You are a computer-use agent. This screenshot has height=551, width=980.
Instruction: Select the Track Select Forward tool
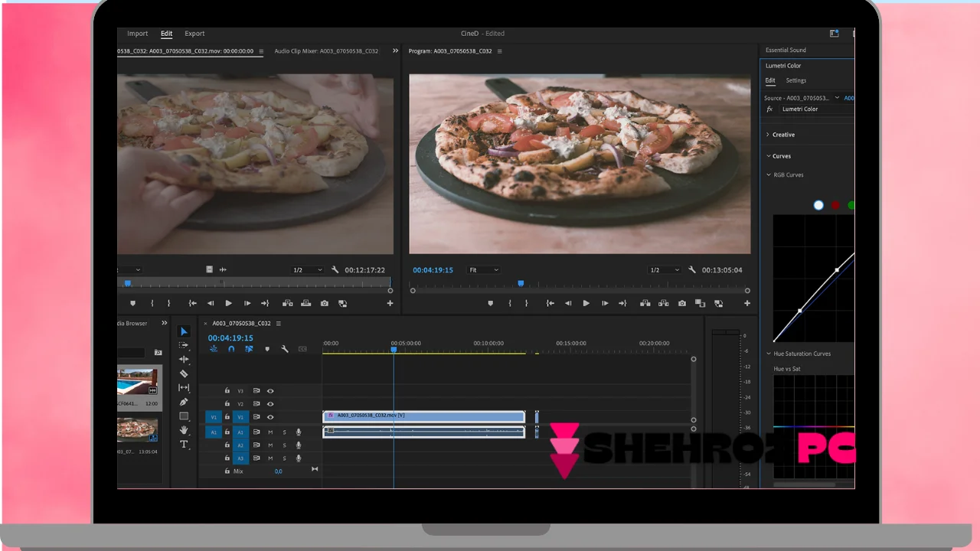click(184, 345)
